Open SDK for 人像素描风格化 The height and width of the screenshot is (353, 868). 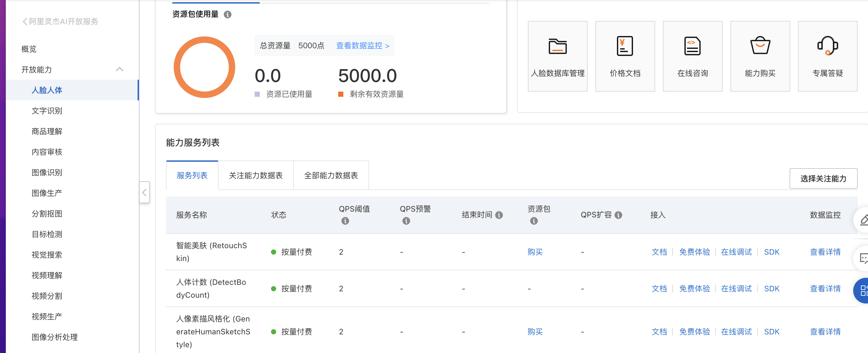[772, 331]
